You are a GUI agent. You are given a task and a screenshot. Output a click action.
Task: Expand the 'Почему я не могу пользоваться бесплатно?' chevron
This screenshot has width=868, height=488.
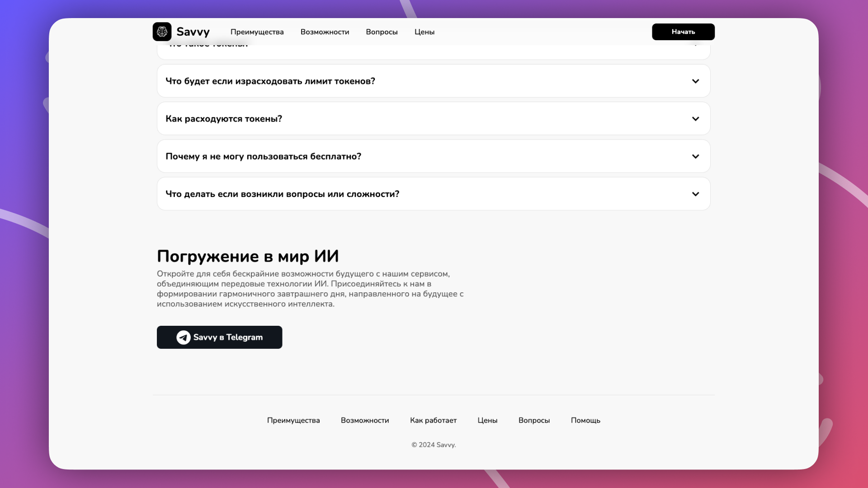pos(695,156)
